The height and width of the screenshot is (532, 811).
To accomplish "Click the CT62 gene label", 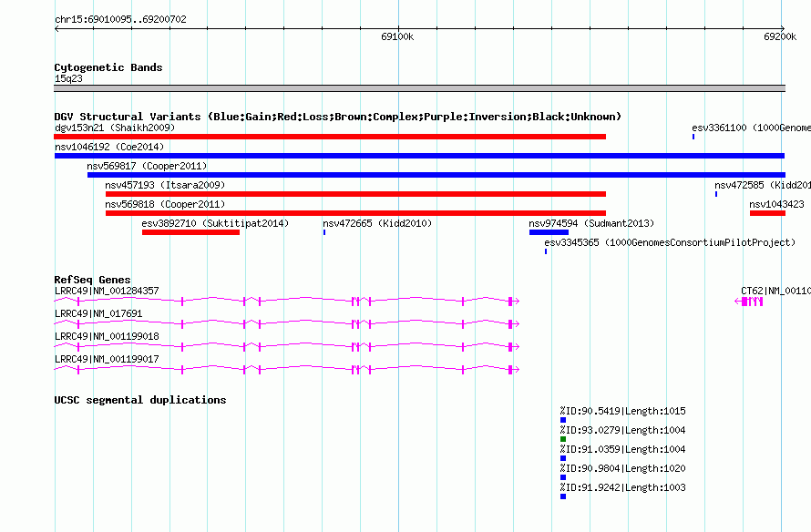I will [775, 291].
